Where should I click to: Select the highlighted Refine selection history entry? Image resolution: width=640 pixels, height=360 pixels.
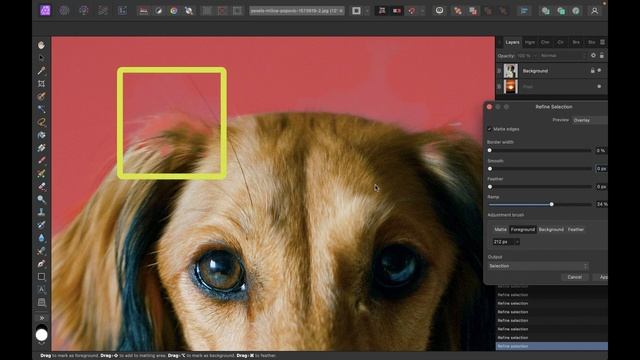coord(551,346)
